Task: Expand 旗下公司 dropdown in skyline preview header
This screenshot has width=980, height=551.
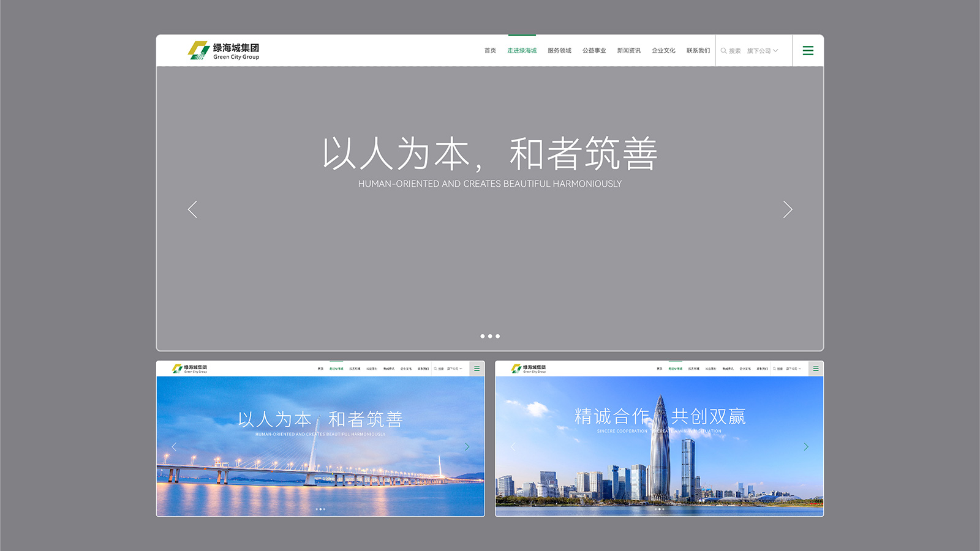Action: (x=793, y=369)
